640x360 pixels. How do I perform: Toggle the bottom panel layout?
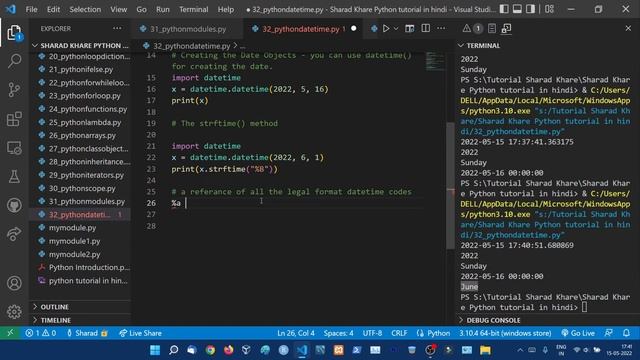tap(517, 9)
